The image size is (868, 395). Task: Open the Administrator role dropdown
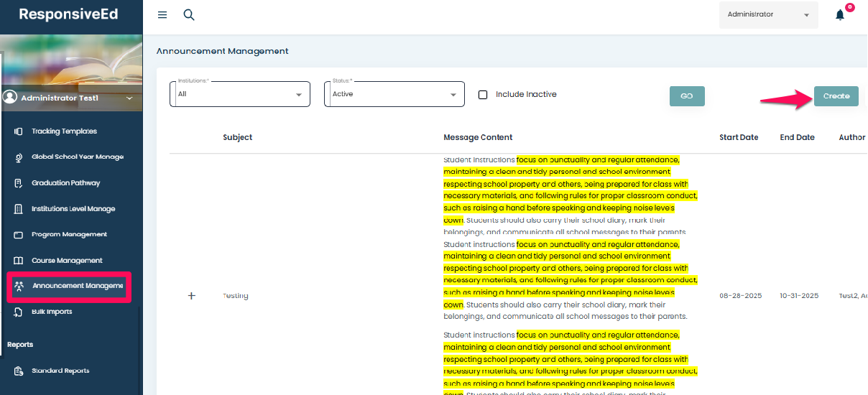pos(768,15)
